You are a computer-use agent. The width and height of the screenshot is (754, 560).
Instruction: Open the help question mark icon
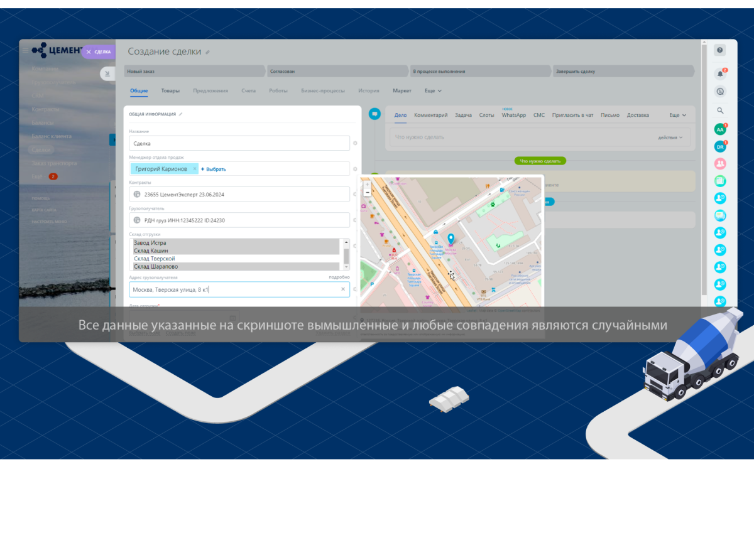pos(720,50)
